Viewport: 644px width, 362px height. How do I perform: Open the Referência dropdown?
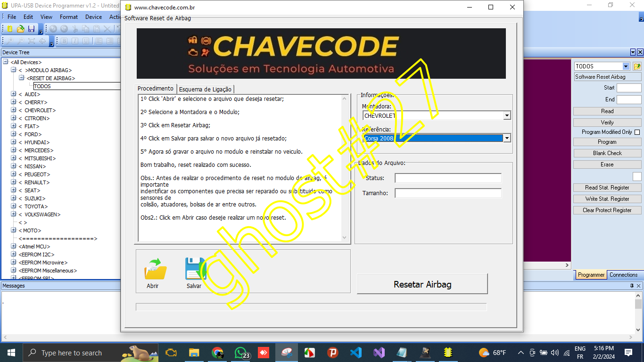[507, 138]
